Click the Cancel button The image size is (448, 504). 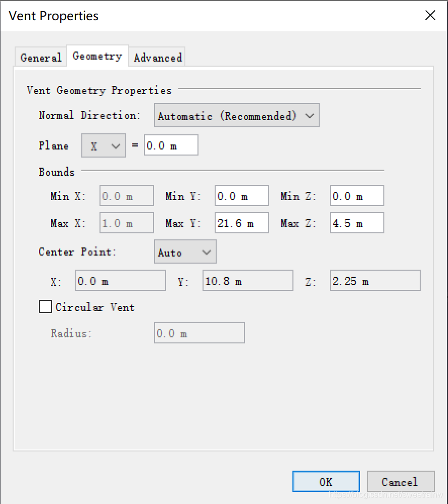pyautogui.click(x=401, y=481)
